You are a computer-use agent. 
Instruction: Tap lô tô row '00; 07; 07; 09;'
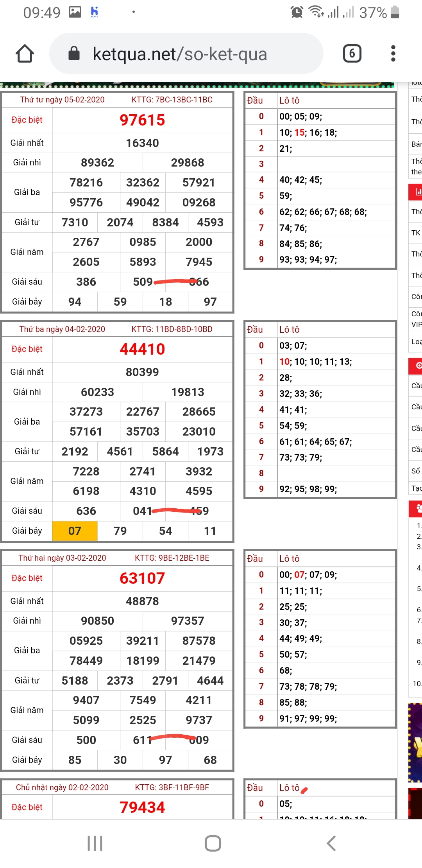(x=308, y=575)
